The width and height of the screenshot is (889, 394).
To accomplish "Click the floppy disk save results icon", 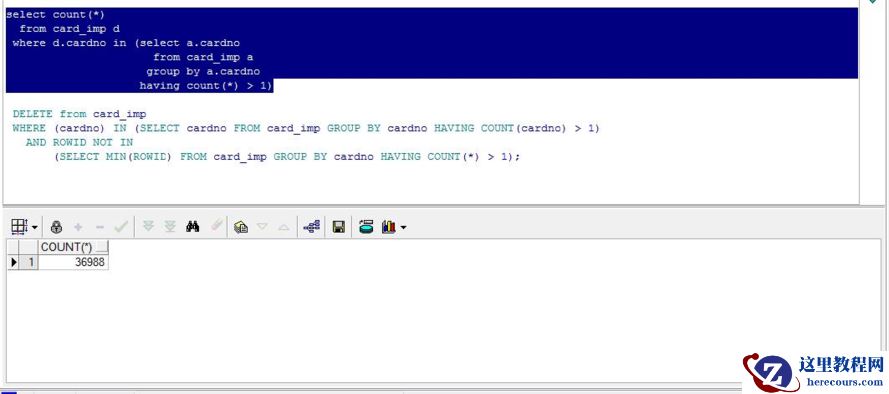I will pyautogui.click(x=338, y=227).
